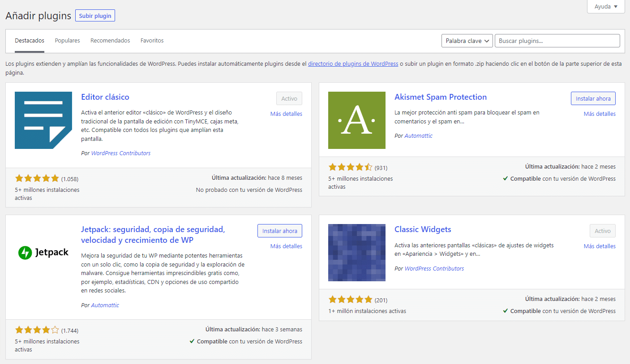This screenshot has width=630, height=364.
Task: Switch to the Destacados tab
Action: [30, 41]
